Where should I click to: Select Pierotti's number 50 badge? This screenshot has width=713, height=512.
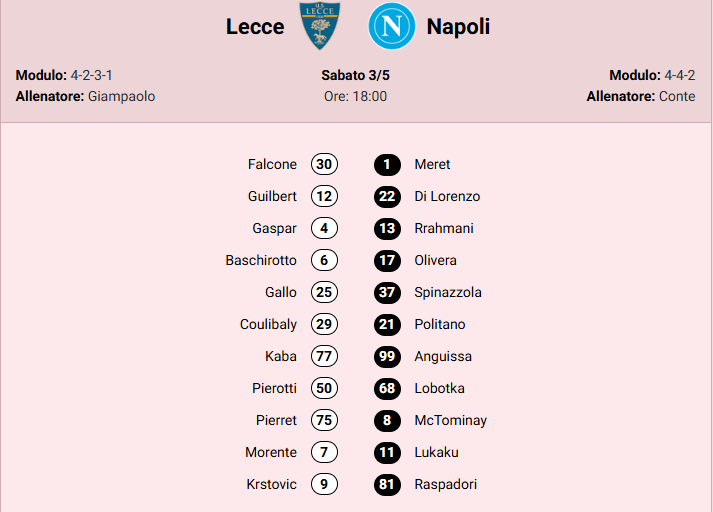(x=324, y=388)
